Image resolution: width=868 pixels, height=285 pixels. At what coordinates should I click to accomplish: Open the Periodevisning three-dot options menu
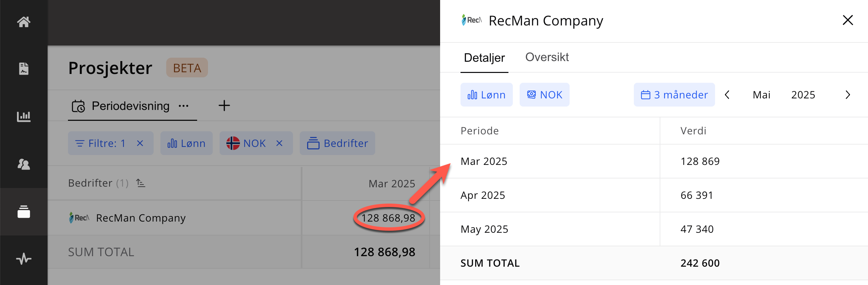tap(184, 106)
